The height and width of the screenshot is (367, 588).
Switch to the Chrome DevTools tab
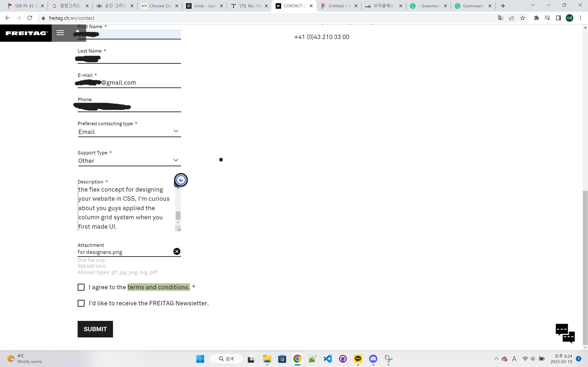click(157, 6)
